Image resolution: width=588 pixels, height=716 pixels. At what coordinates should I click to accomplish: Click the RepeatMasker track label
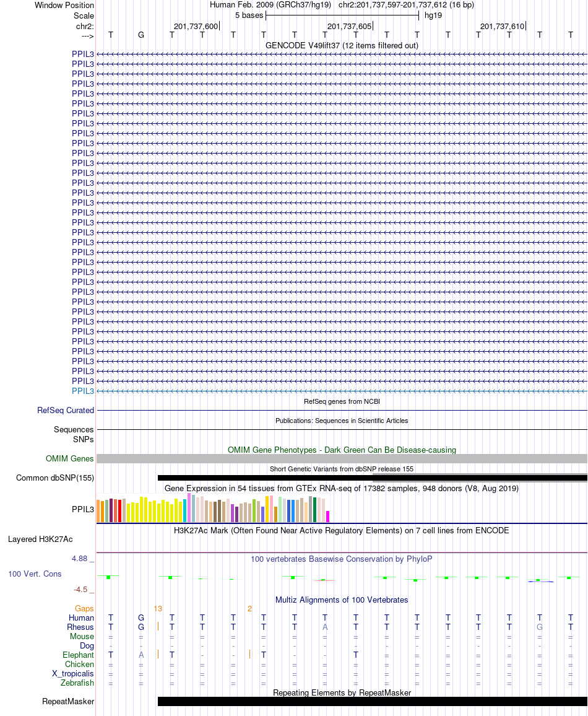[68, 701]
